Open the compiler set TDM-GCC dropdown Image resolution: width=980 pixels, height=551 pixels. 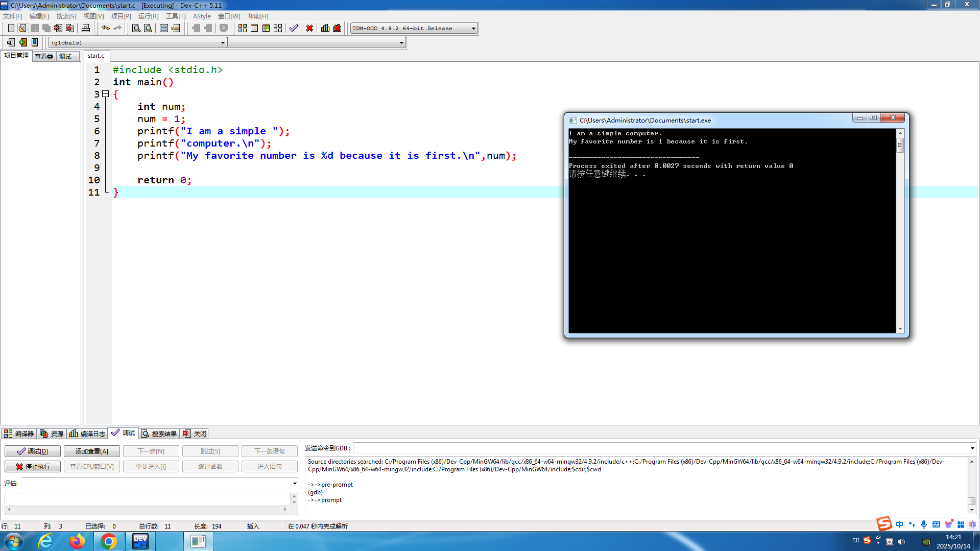(473, 28)
